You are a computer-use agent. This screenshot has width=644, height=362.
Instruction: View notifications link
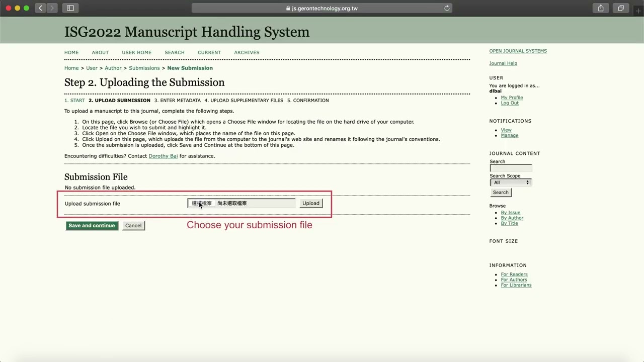coord(506,130)
